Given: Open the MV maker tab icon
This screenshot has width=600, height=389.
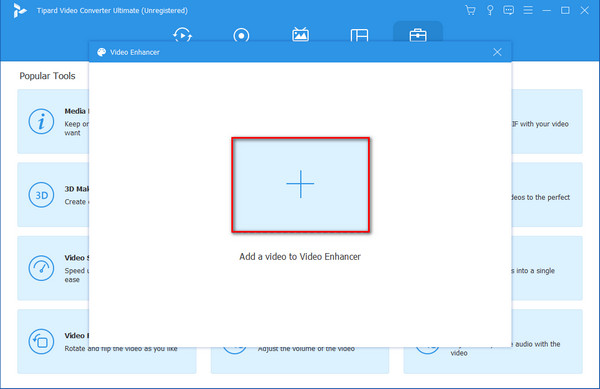Looking at the screenshot, I should click(x=300, y=35).
